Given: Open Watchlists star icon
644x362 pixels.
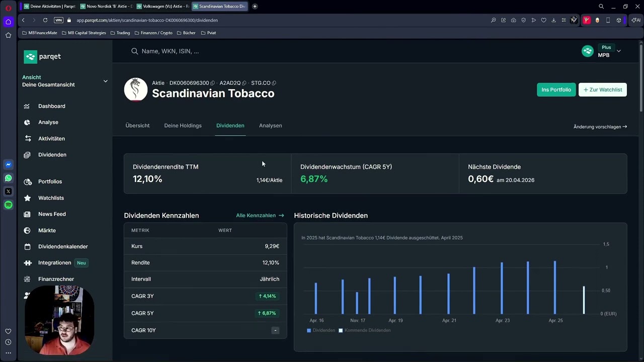Looking at the screenshot, I should [x=27, y=198].
